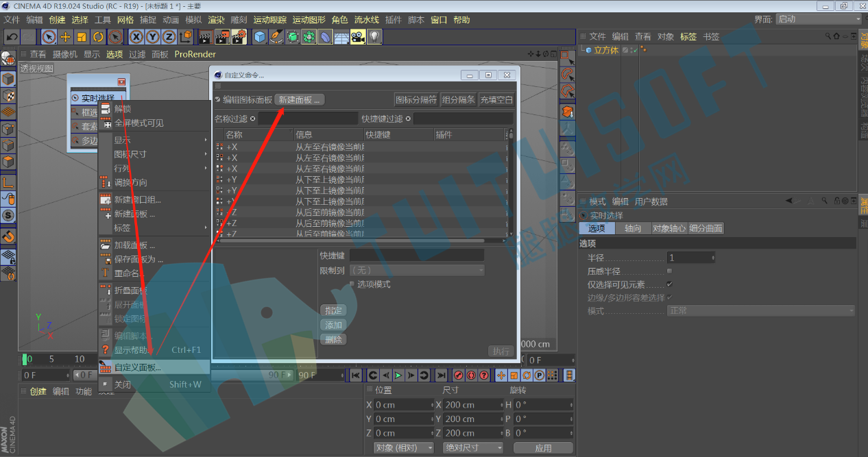Image resolution: width=868 pixels, height=457 pixels.
Task: Open the 界面 layout dropdown
Action: coord(818,19)
